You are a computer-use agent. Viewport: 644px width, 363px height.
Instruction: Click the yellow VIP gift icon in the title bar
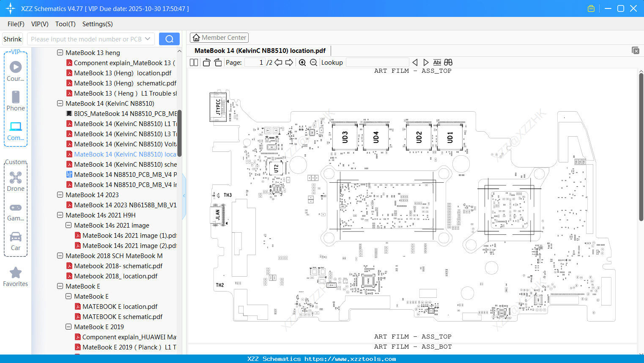click(591, 8)
